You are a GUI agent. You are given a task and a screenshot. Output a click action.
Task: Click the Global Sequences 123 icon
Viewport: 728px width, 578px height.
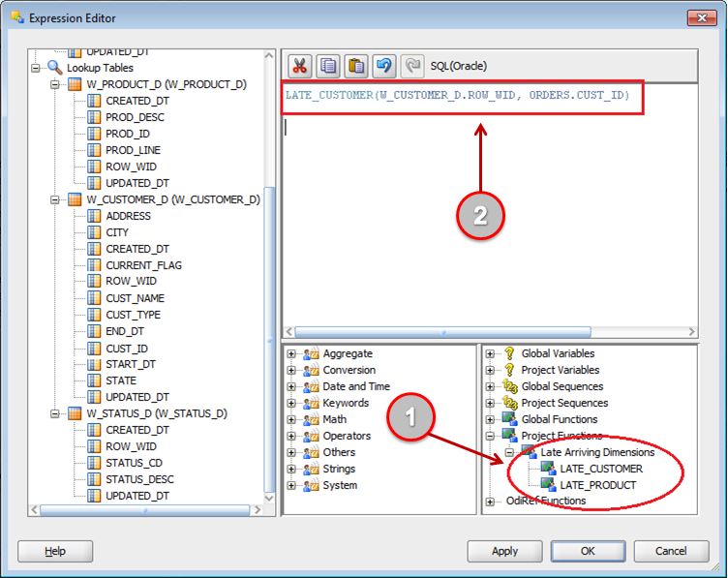[510, 386]
